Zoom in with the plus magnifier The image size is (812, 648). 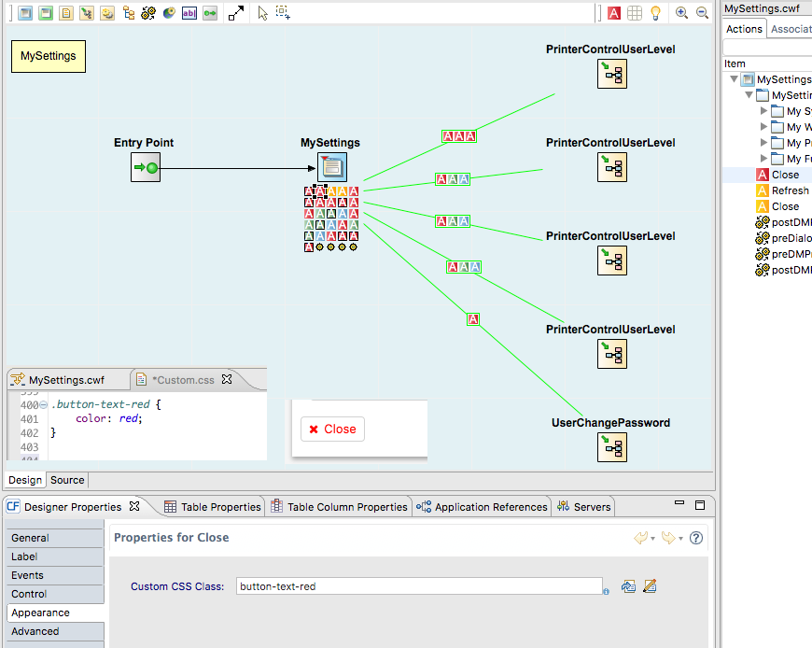pyautogui.click(x=681, y=13)
